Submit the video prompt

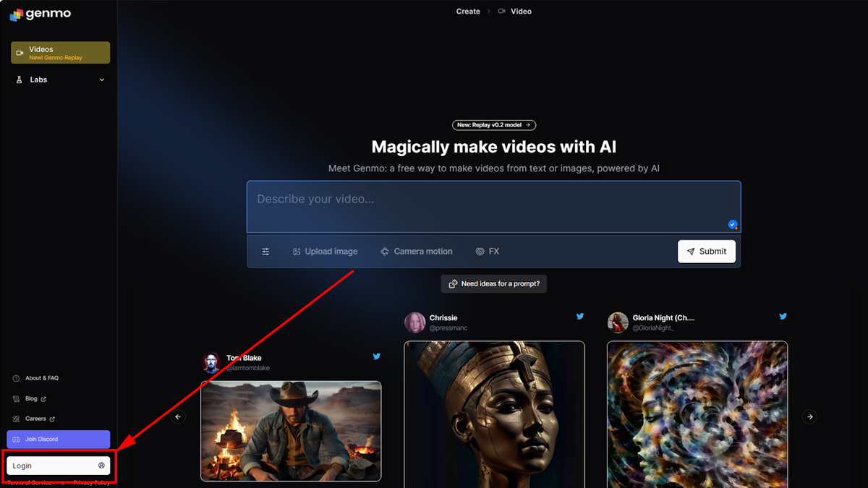pyautogui.click(x=707, y=251)
